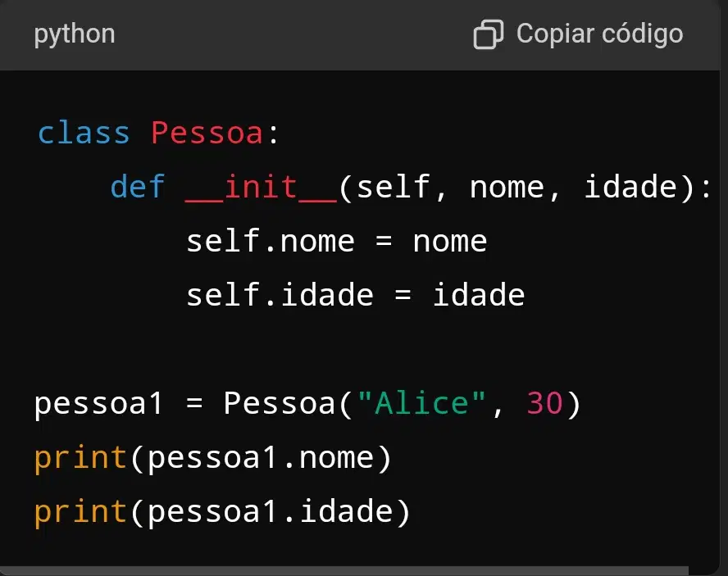Click the idade parameter in __init__ signature

point(630,187)
